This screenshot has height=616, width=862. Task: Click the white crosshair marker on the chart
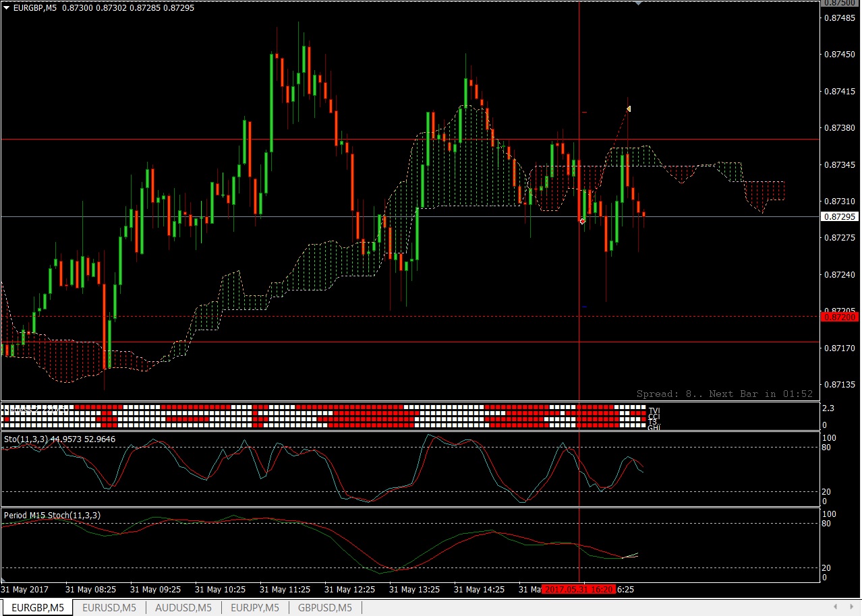pyautogui.click(x=583, y=221)
